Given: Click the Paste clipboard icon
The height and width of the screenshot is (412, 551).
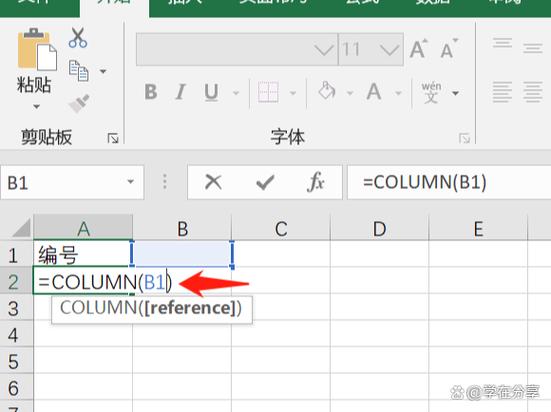Looking at the screenshot, I should coord(37,49).
